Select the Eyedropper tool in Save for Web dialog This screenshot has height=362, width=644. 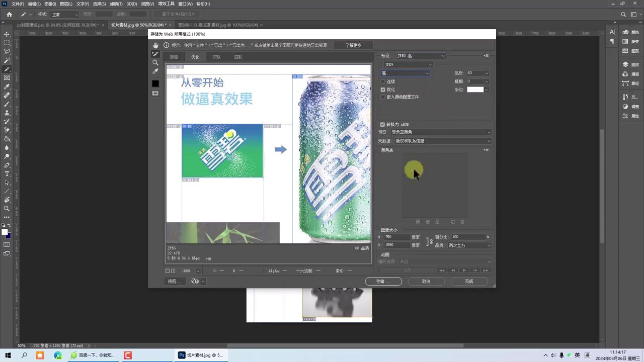pos(155,71)
